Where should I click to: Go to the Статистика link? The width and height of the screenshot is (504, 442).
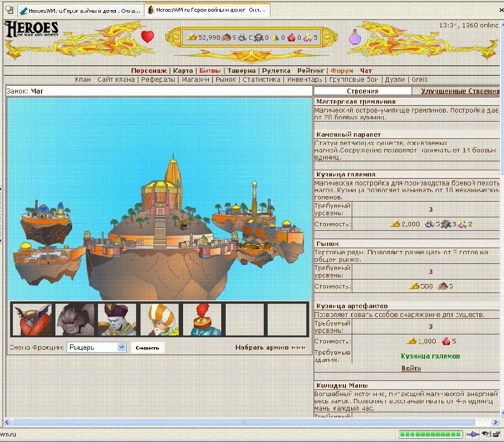[x=262, y=80]
